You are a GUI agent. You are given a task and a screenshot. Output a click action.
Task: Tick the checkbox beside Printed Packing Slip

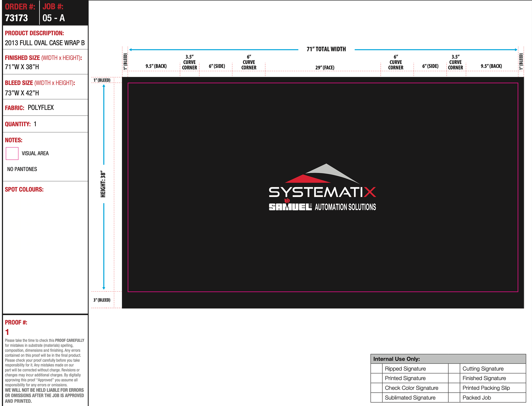pos(454,388)
